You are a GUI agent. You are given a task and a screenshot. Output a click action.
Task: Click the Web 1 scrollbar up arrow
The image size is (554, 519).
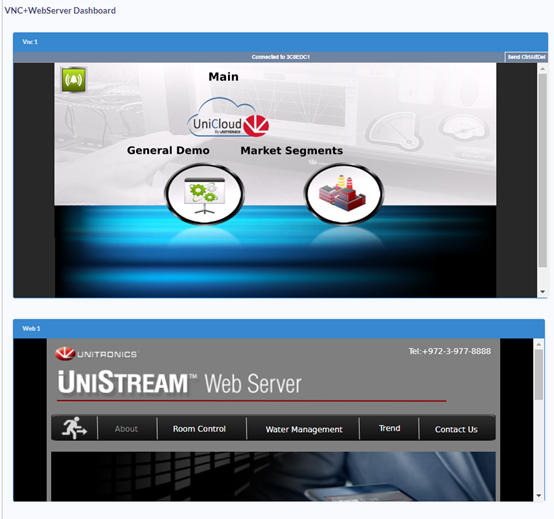click(x=538, y=344)
